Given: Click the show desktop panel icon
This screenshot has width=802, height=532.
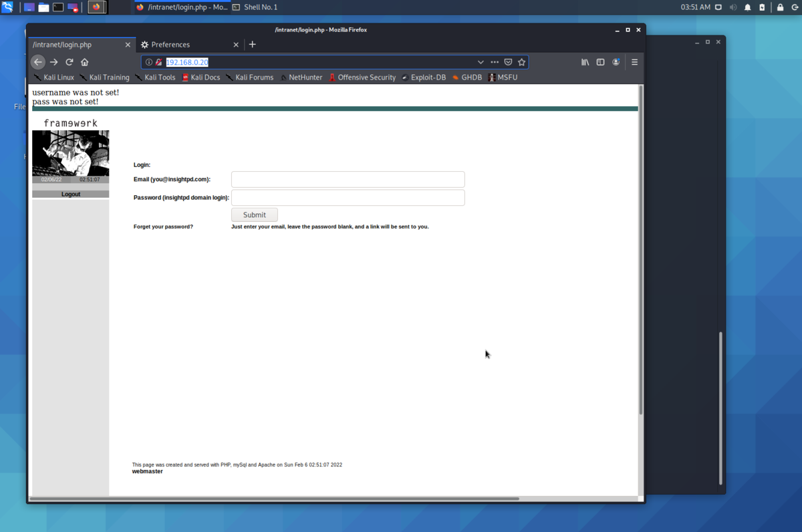Looking at the screenshot, I should [29, 7].
